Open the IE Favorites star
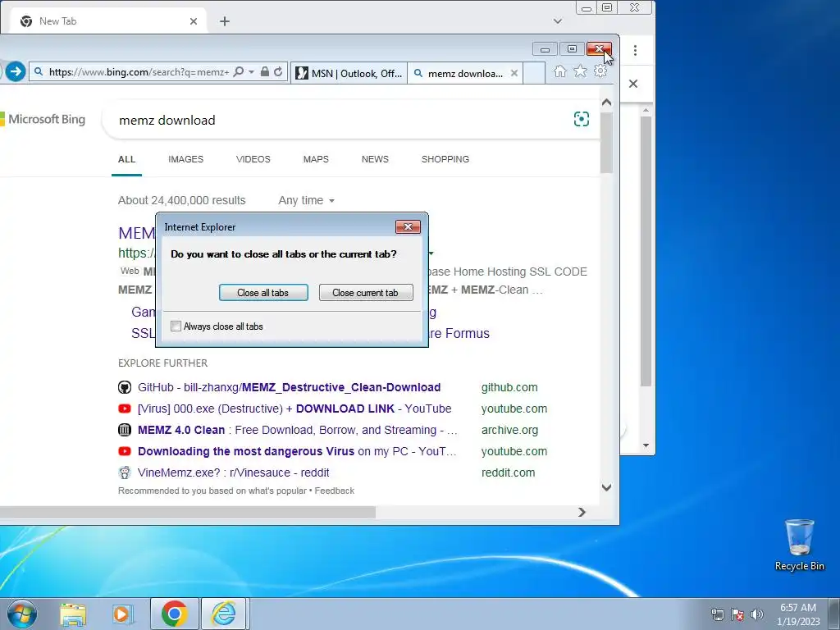 point(580,71)
